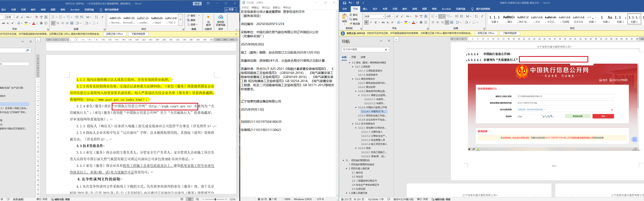Open font size dropdown showing 五号 in left Word
Screen dimensions: 644x201
coord(13,17)
